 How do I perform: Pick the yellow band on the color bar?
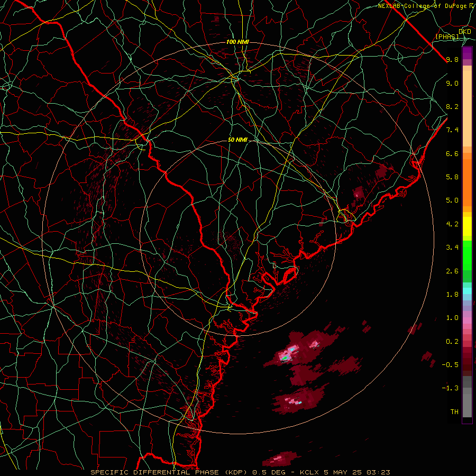tap(467, 226)
